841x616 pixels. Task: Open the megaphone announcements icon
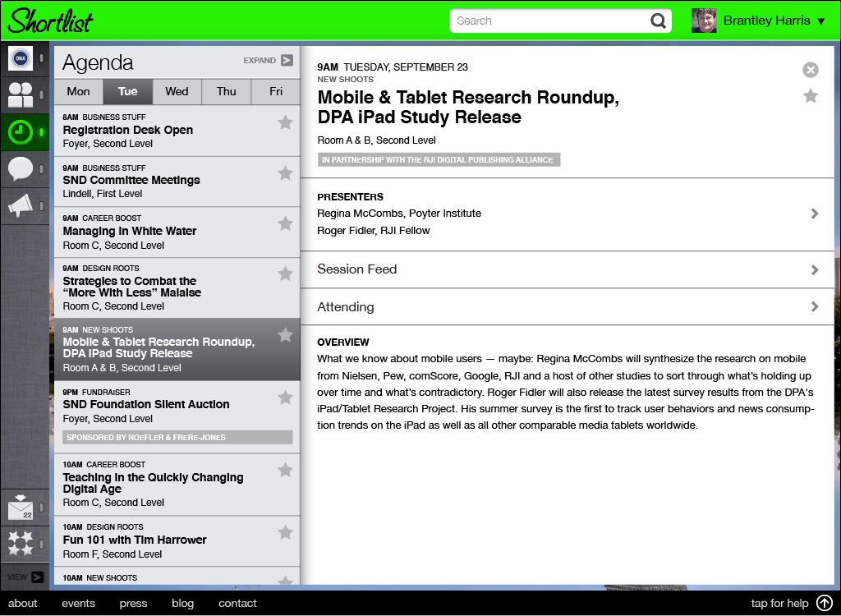tap(21, 205)
